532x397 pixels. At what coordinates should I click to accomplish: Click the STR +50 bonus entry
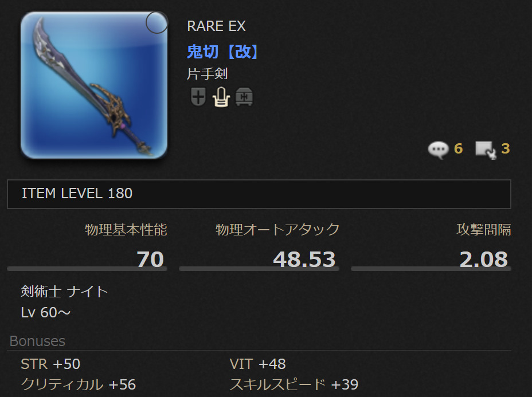(50, 364)
